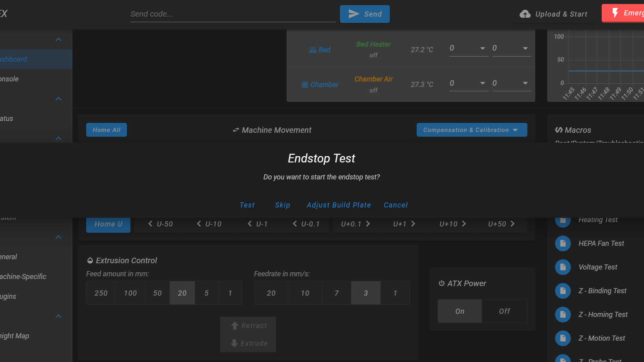Open Upload & Start
Viewport: 644px width, 362px height.
coord(553,14)
